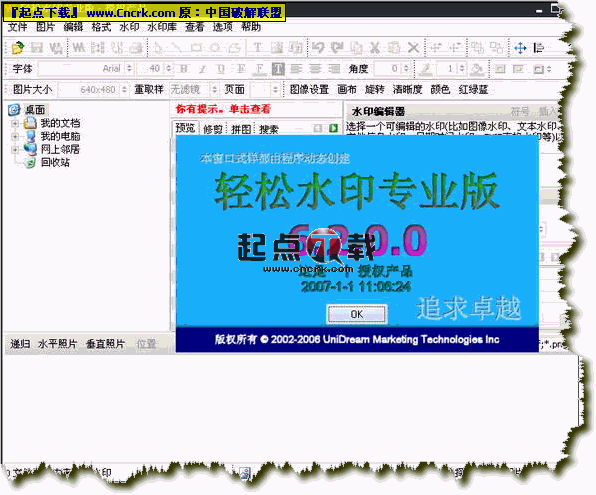Open the 文件 menu
596x495 pixels.
tap(17, 27)
